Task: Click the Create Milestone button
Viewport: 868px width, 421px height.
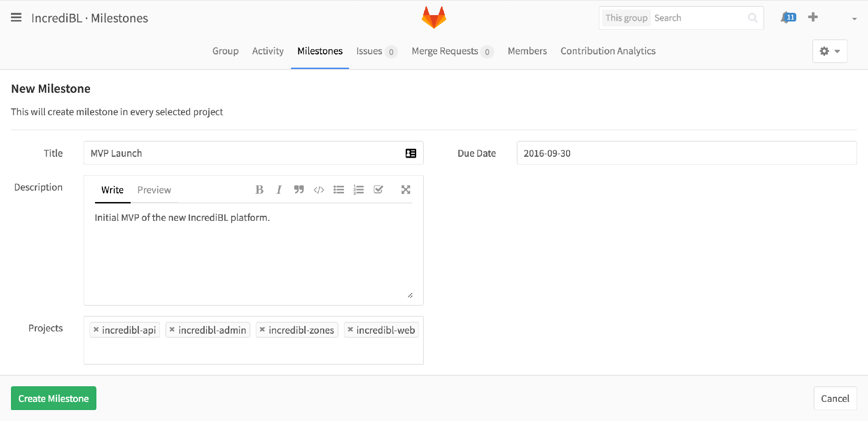Action: tap(53, 398)
